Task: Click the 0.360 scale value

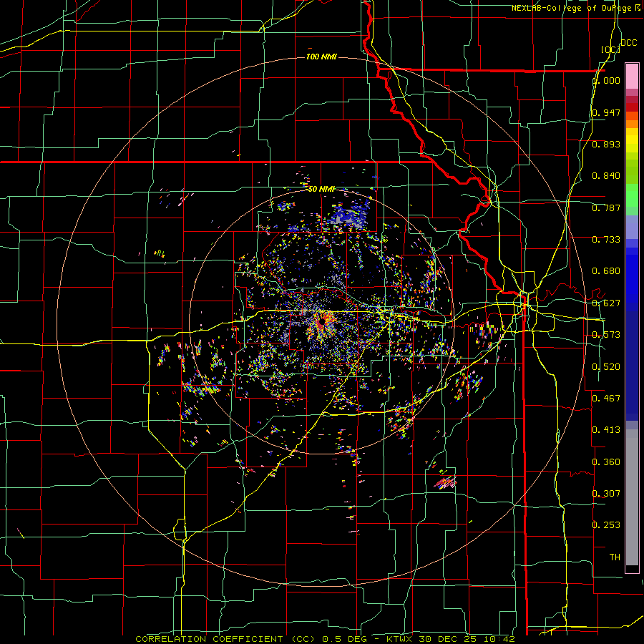Action: [x=606, y=462]
